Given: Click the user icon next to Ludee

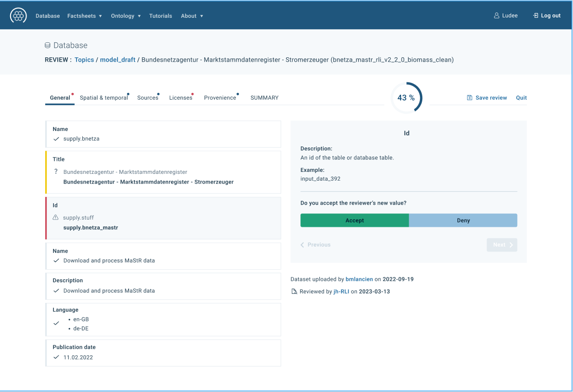Looking at the screenshot, I should coord(496,15).
